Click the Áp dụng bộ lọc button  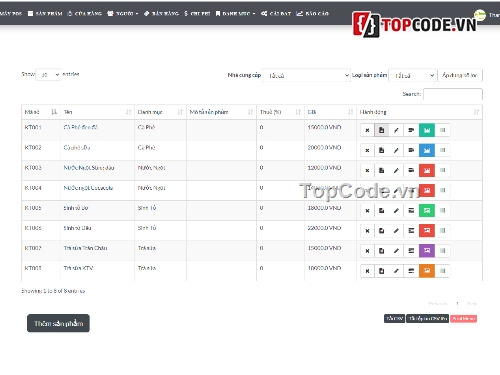460,75
